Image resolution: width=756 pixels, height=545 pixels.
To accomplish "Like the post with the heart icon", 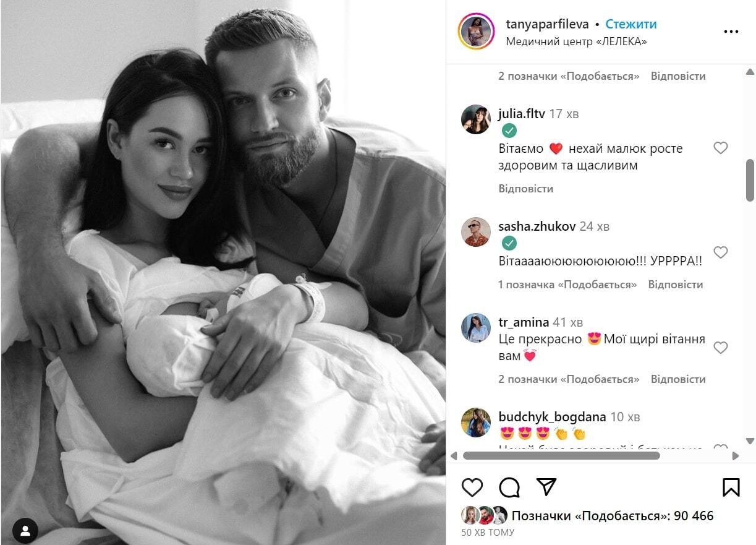I will [472, 487].
